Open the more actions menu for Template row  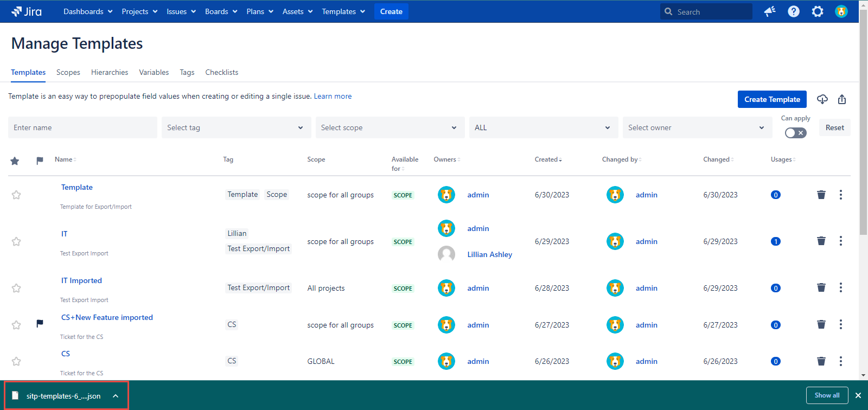click(x=841, y=195)
